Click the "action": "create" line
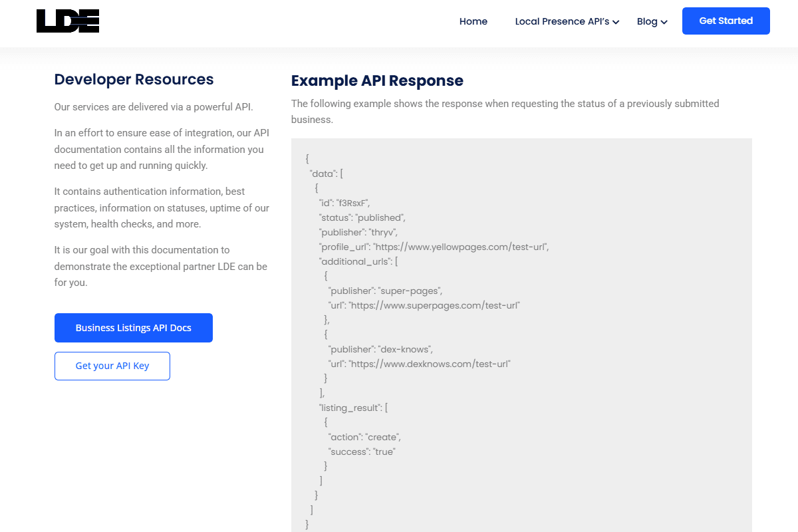Image resolution: width=798 pixels, height=532 pixels. pyautogui.click(x=364, y=437)
